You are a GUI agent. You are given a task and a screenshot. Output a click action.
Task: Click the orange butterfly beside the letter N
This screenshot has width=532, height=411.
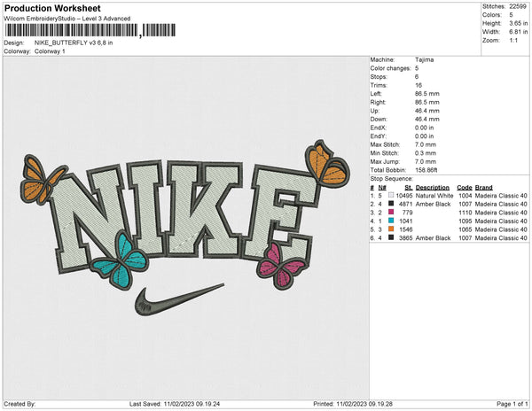coord(43,181)
